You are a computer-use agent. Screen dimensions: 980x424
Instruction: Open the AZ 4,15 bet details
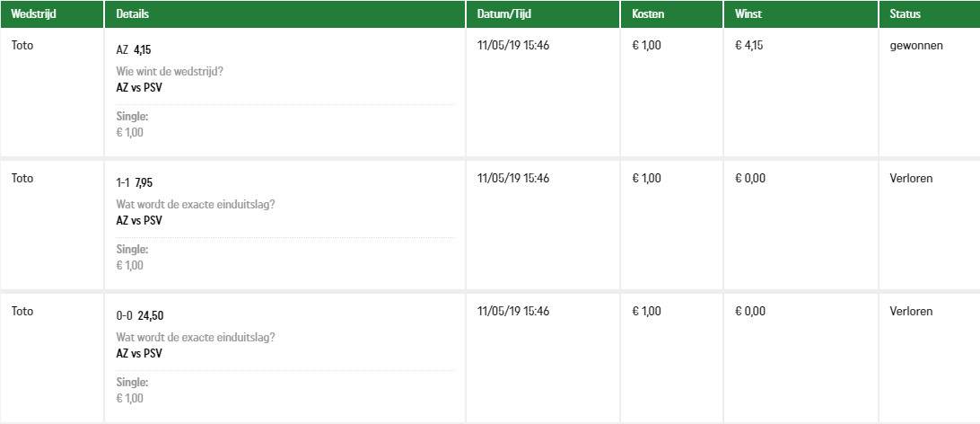[x=133, y=50]
